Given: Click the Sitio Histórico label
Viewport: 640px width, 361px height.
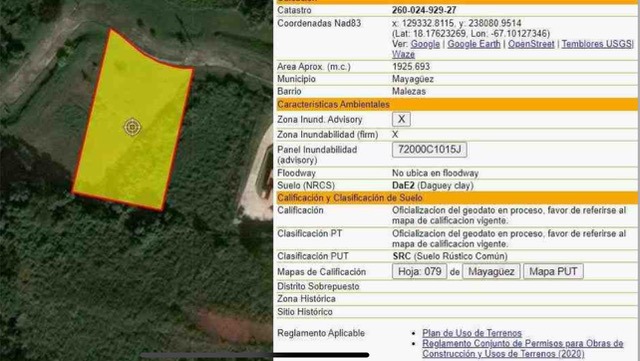Looking at the screenshot, I should 305,312.
